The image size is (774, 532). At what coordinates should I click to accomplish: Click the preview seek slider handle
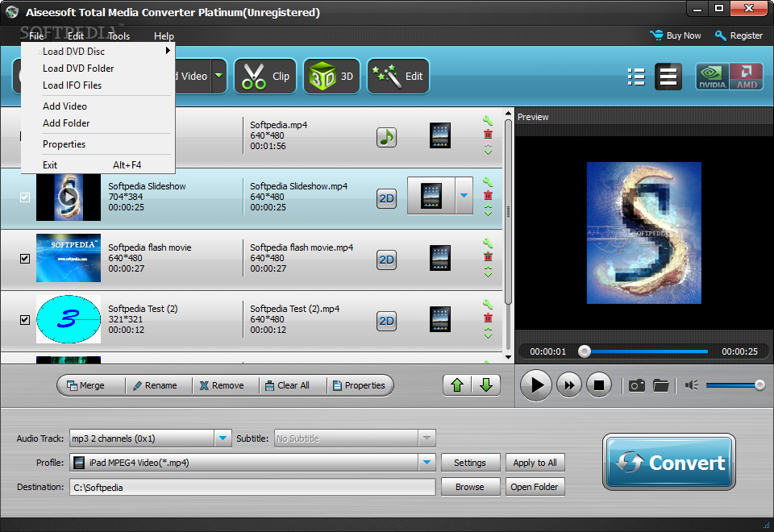tap(585, 351)
